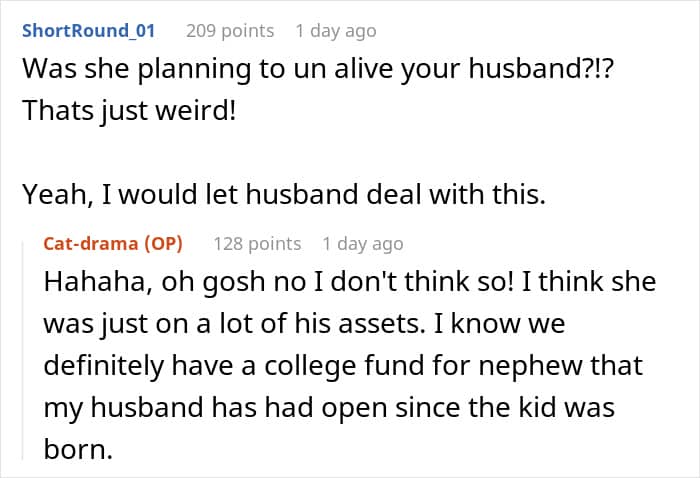This screenshot has height=478, width=700.
Task: Click the line "Yeah, I would let husband deal"
Action: 284,195
